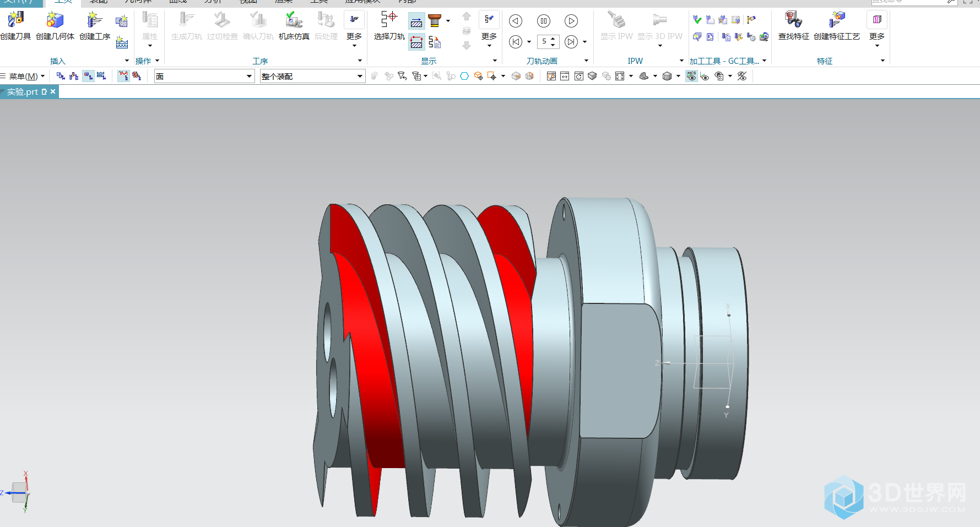Click the blue hexagon selection icon
Viewport: 980px width, 527px height.
(464, 76)
